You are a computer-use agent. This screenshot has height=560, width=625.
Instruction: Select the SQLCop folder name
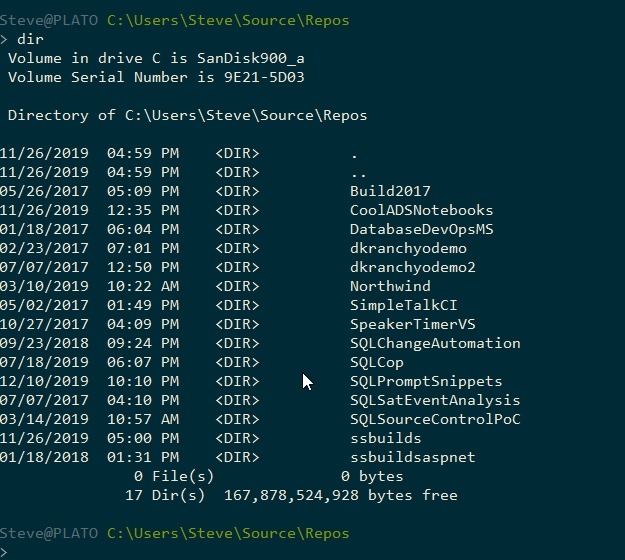[377, 362]
